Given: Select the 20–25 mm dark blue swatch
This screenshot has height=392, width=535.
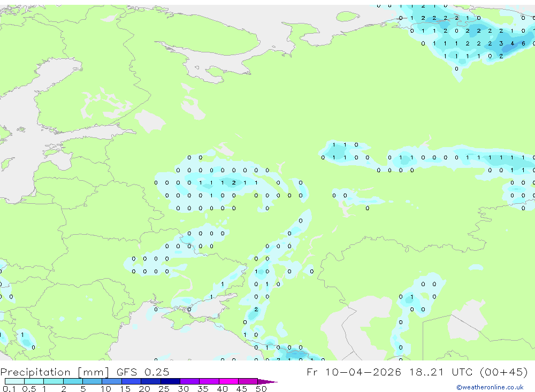Looking at the screenshot, I should pos(151,381).
